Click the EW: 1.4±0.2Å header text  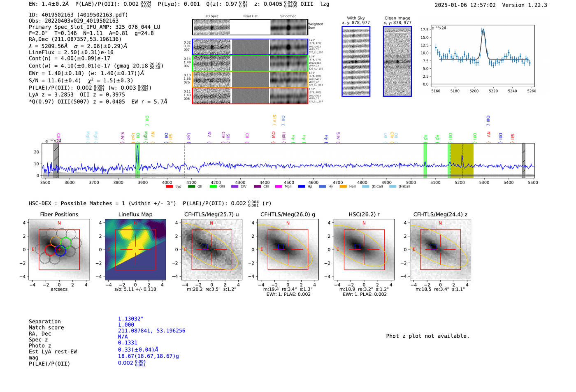[x=49, y=4]
